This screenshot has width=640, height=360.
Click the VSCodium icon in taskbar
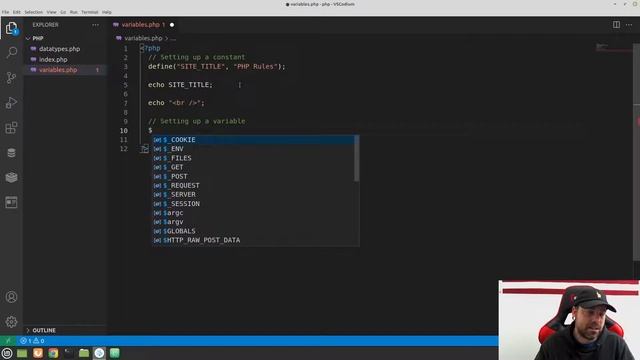coord(99,353)
